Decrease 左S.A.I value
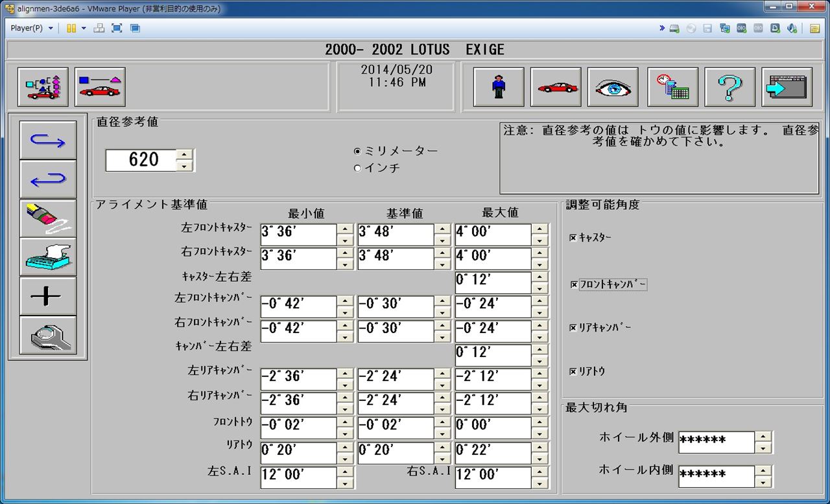Screen dimensions: 830x504 (x=345, y=483)
